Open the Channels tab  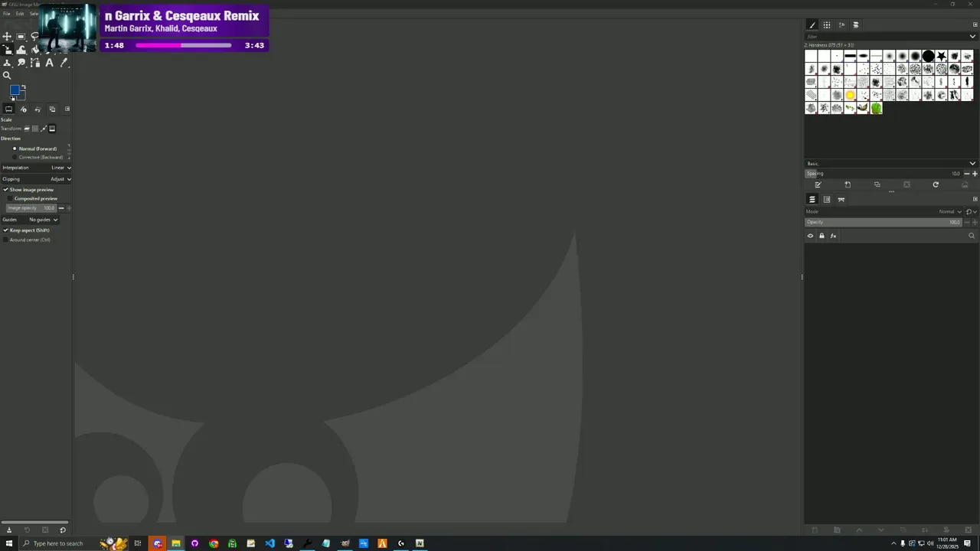click(x=827, y=199)
